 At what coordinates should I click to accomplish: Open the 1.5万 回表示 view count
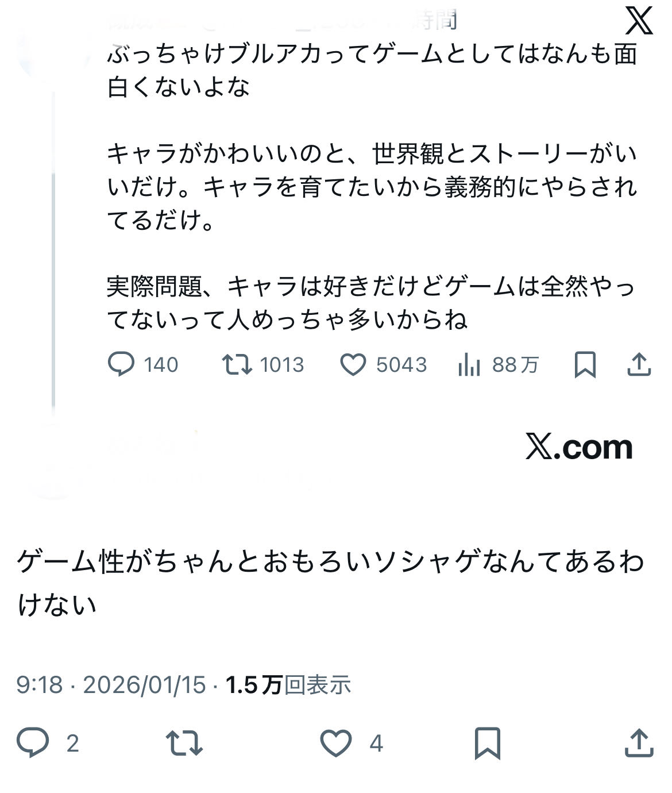[288, 684]
